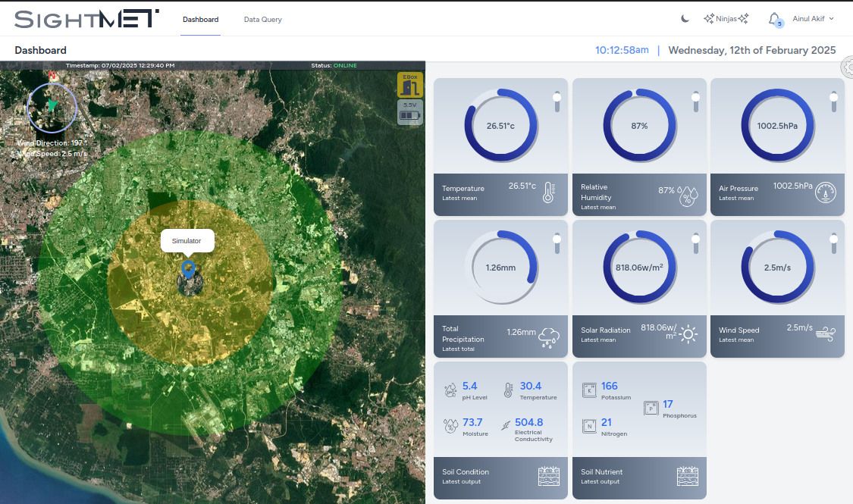Click the Phosphorus P element icon
The height and width of the screenshot is (504, 853).
(651, 408)
